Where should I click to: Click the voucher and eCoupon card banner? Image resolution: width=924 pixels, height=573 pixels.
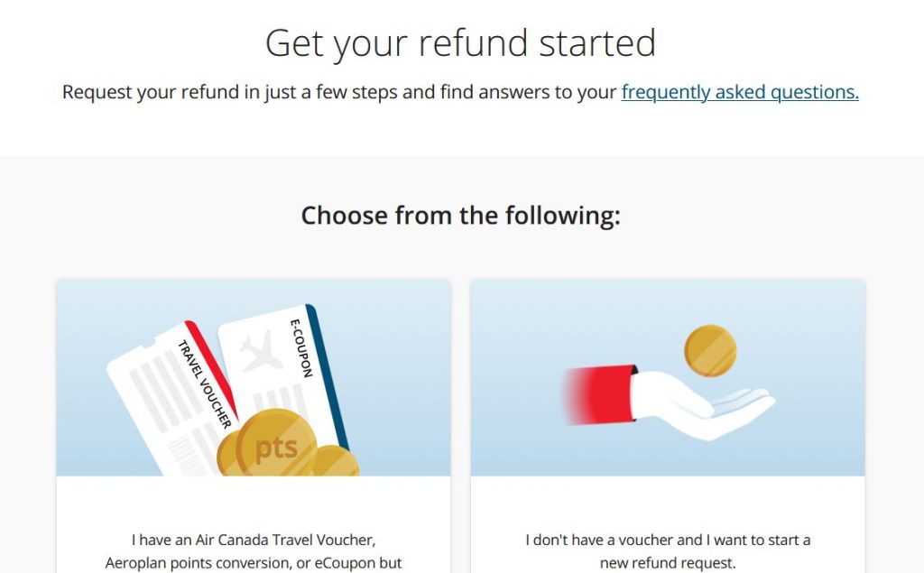pos(254,377)
